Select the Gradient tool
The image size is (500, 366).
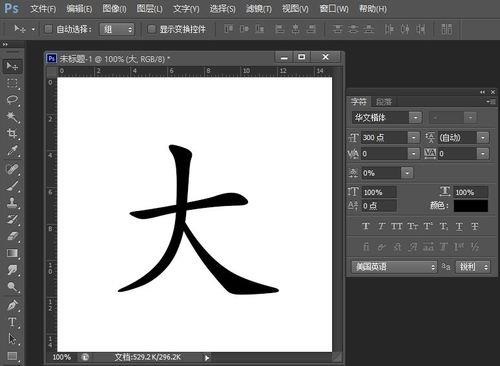point(12,253)
